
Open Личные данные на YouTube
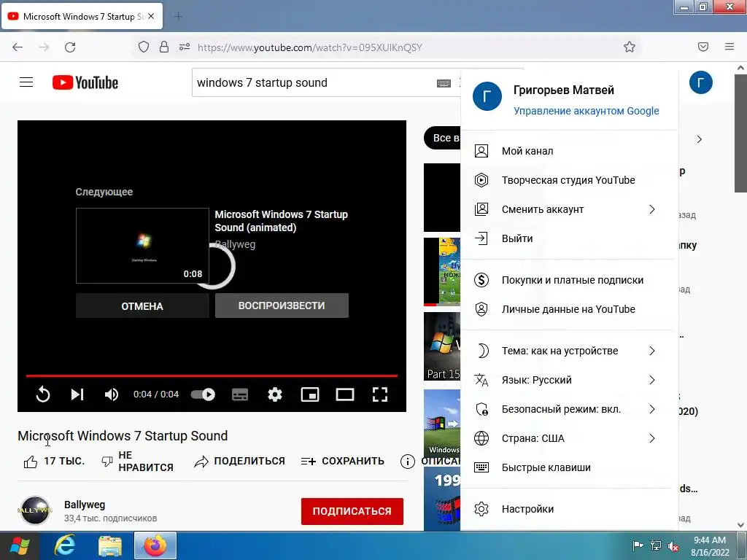click(x=569, y=309)
